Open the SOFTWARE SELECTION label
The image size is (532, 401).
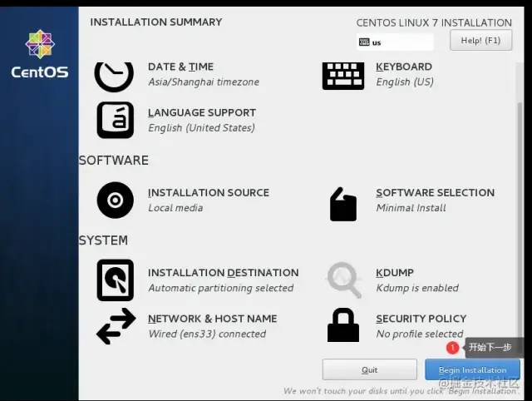(x=436, y=192)
